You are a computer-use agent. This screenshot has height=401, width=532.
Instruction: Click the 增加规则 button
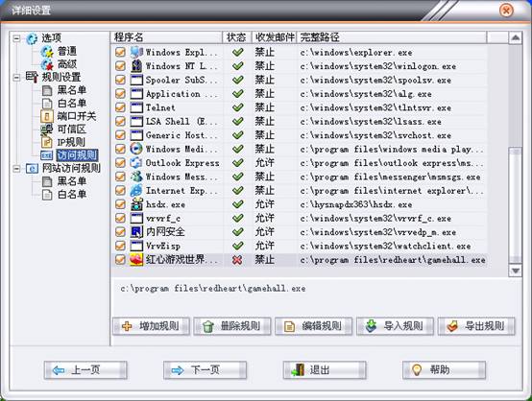[152, 326]
